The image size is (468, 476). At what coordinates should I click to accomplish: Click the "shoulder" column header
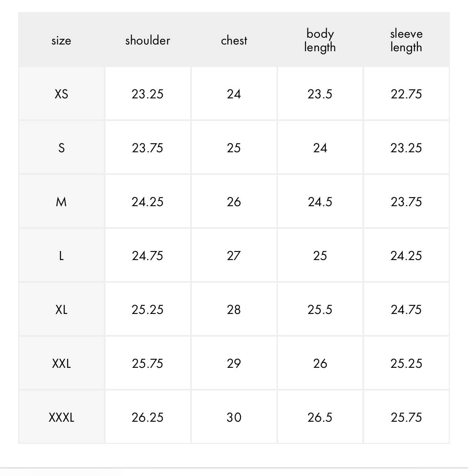(148, 40)
